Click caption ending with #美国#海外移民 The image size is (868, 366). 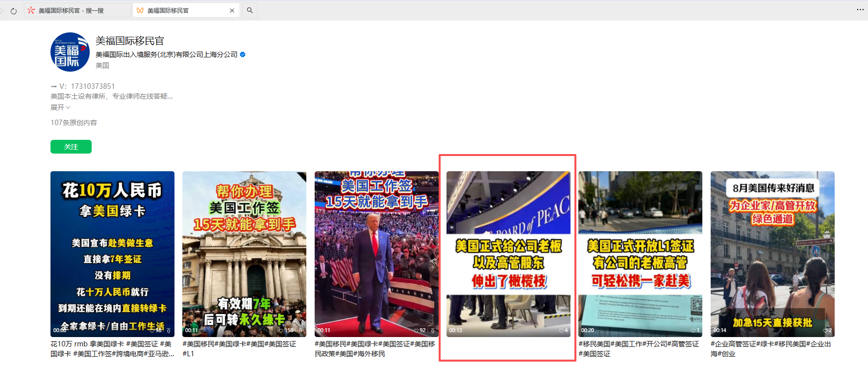(375, 349)
